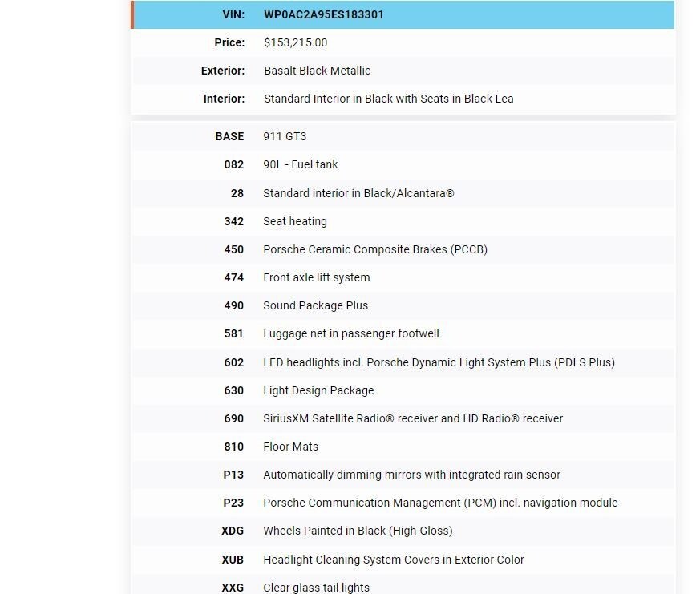Click option code 602
700x594 pixels.
234,363
